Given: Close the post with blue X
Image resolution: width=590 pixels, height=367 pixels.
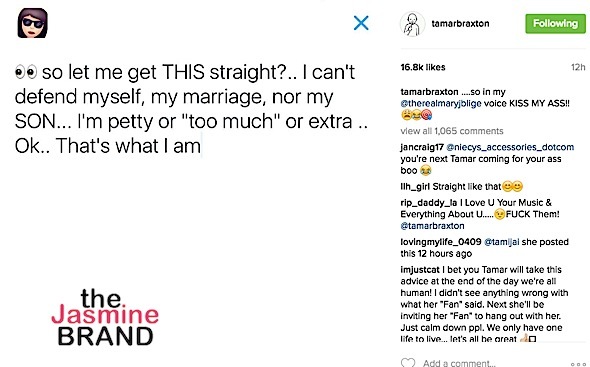Looking at the screenshot, I should pyautogui.click(x=361, y=23).
